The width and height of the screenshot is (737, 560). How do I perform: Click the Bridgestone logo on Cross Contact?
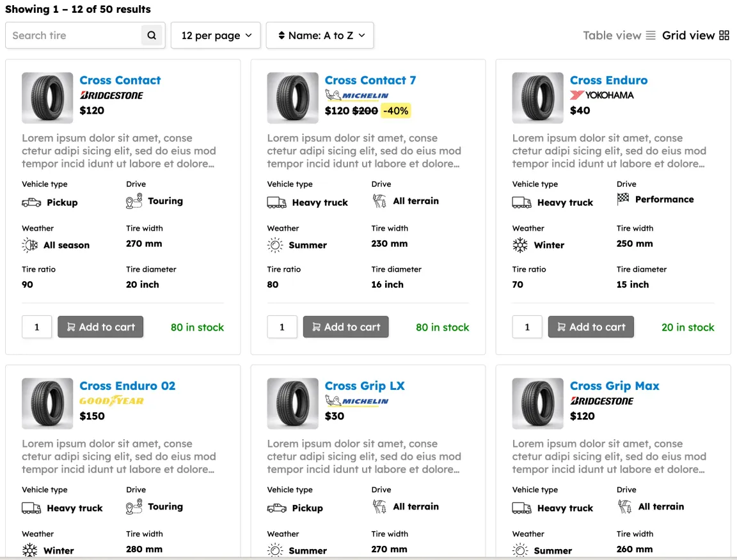(x=111, y=95)
